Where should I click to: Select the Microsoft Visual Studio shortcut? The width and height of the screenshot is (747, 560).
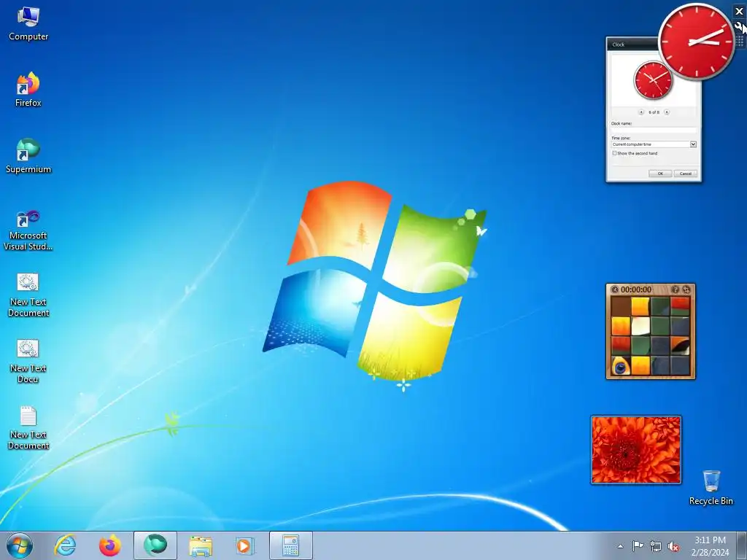tap(28, 230)
